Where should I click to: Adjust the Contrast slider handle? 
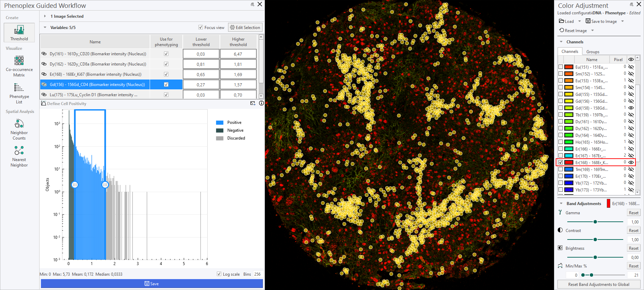pyautogui.click(x=595, y=240)
